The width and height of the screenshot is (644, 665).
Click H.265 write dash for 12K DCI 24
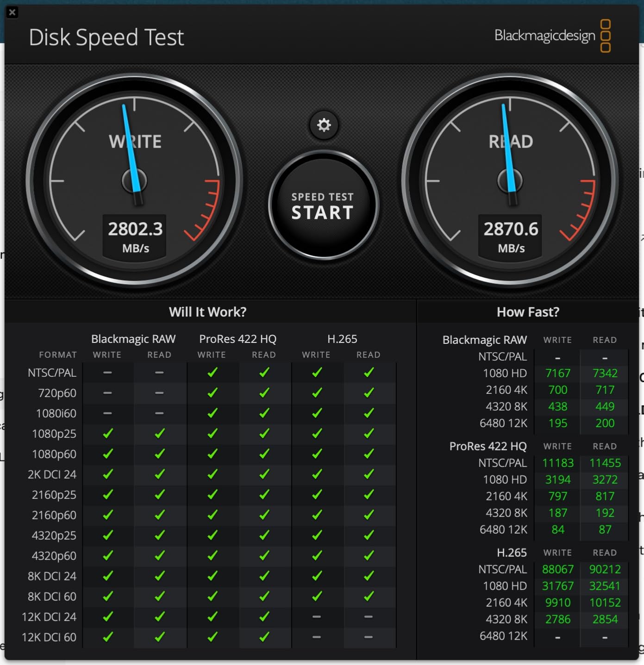[317, 617]
